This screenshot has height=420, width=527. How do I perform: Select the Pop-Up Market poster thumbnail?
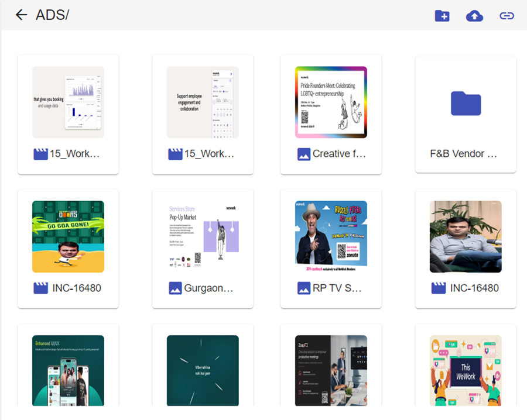click(203, 236)
